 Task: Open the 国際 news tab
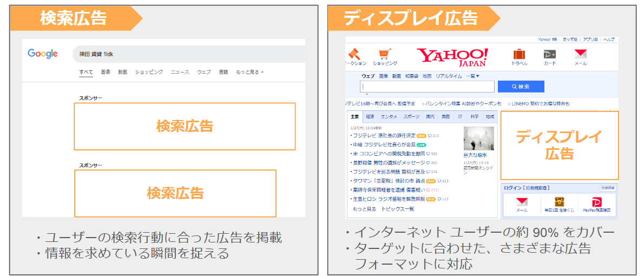click(445, 117)
